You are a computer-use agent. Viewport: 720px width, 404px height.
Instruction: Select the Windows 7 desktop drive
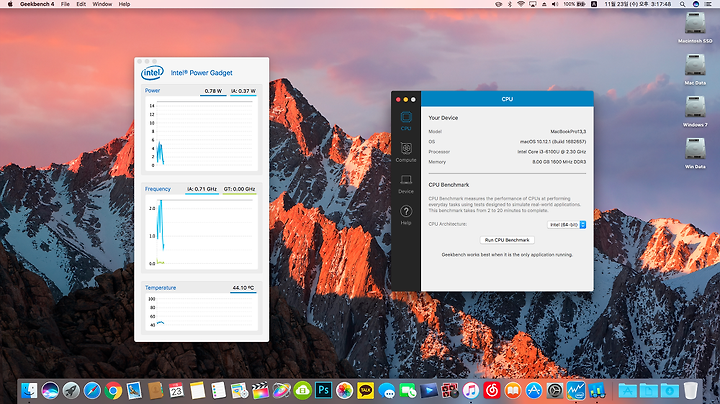pyautogui.click(x=695, y=111)
